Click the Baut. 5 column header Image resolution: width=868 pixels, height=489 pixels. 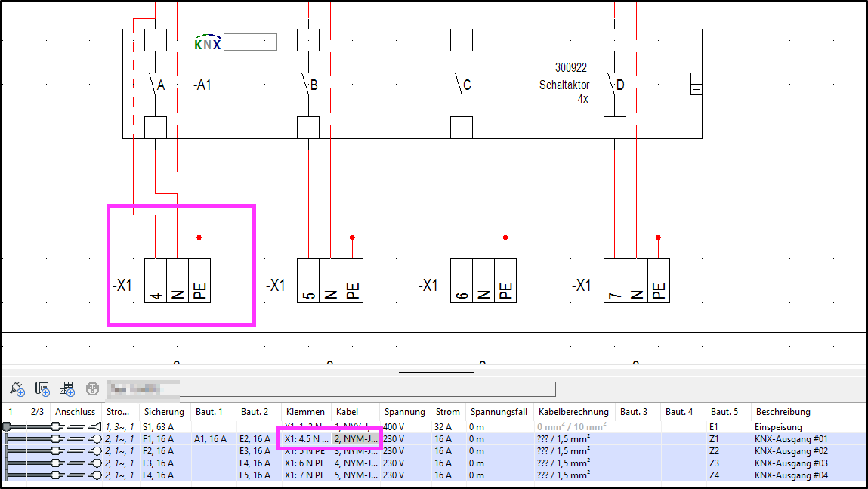728,411
